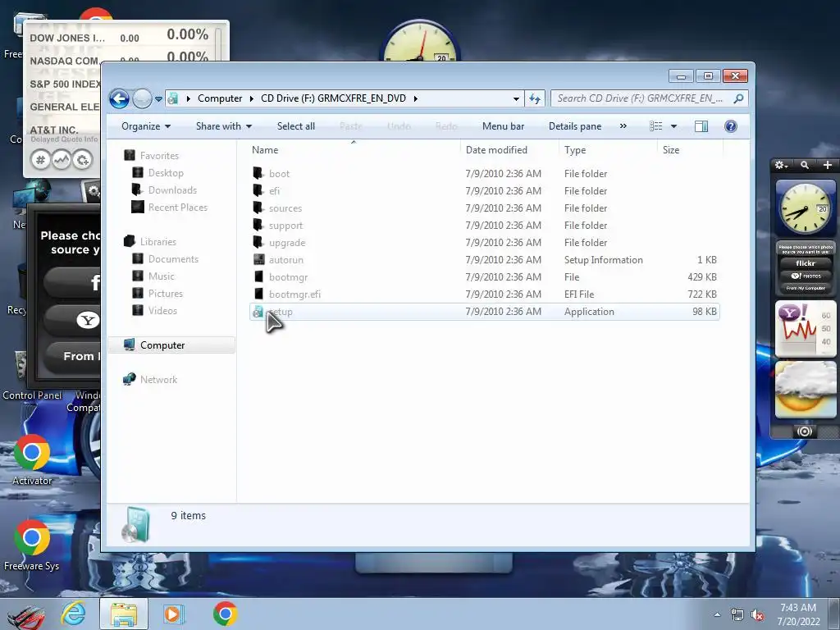Open Explorer Help question mark icon
Image resolution: width=840 pixels, height=630 pixels.
(x=731, y=126)
